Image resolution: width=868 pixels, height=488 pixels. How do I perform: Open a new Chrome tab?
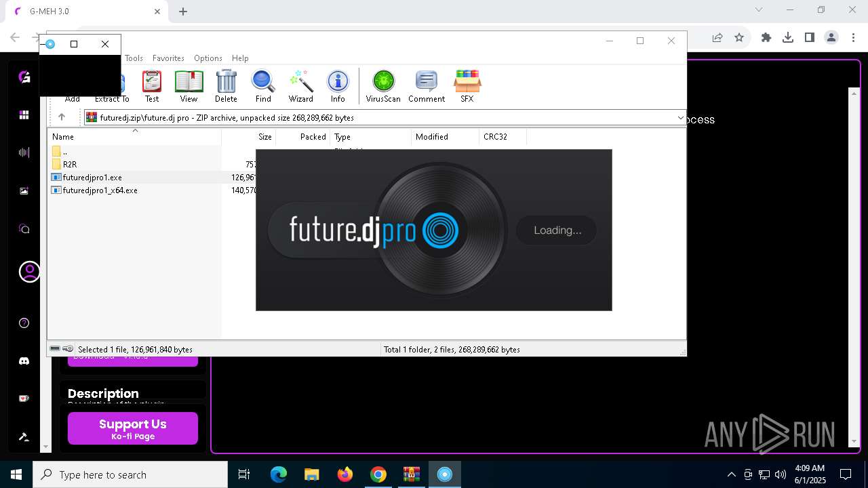[183, 12]
